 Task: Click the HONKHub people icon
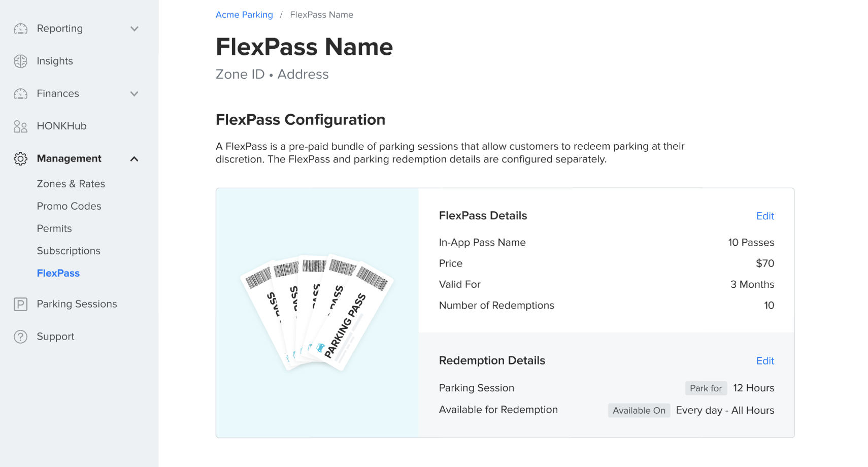[20, 126]
